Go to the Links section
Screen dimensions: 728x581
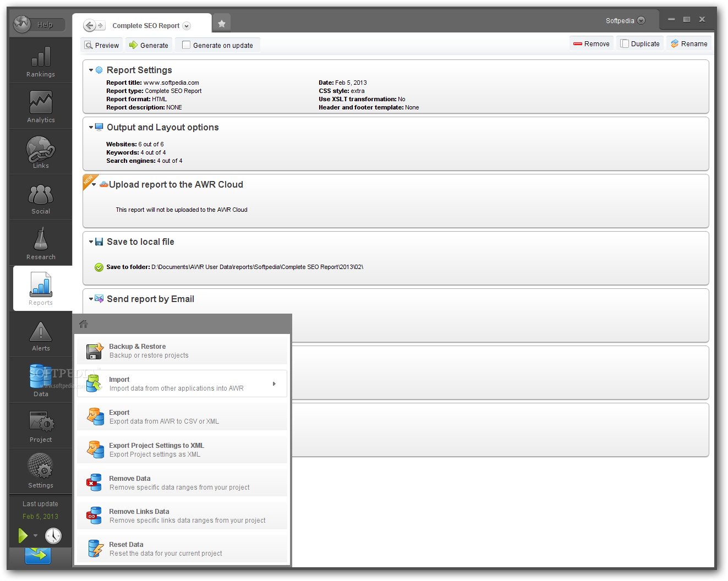pos(41,152)
